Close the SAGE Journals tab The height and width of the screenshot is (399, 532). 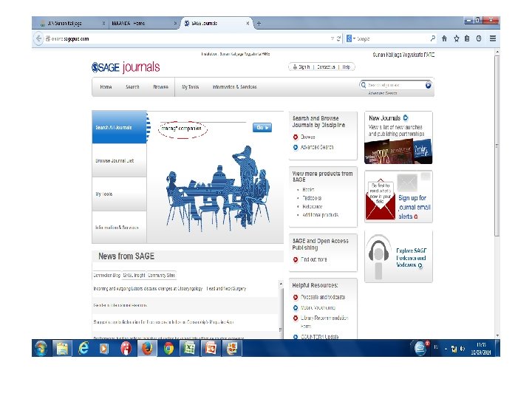[x=248, y=24]
